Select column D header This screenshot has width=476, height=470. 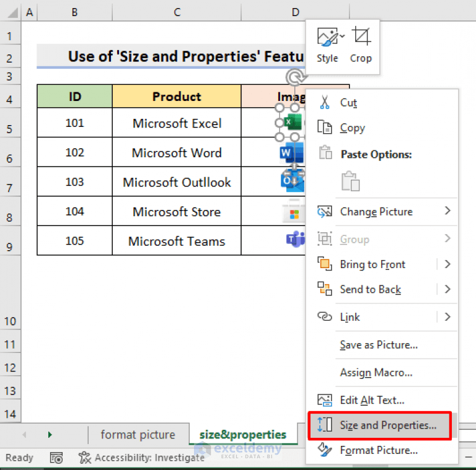coord(295,12)
